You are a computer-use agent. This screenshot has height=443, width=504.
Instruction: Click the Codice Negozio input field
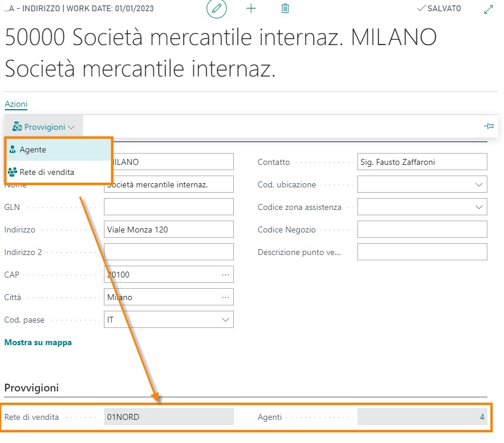tap(421, 230)
